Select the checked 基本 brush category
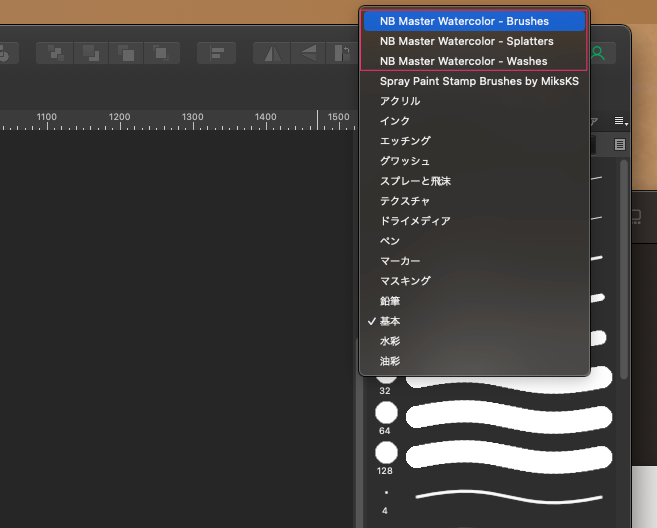The height and width of the screenshot is (528, 657). tap(390, 321)
